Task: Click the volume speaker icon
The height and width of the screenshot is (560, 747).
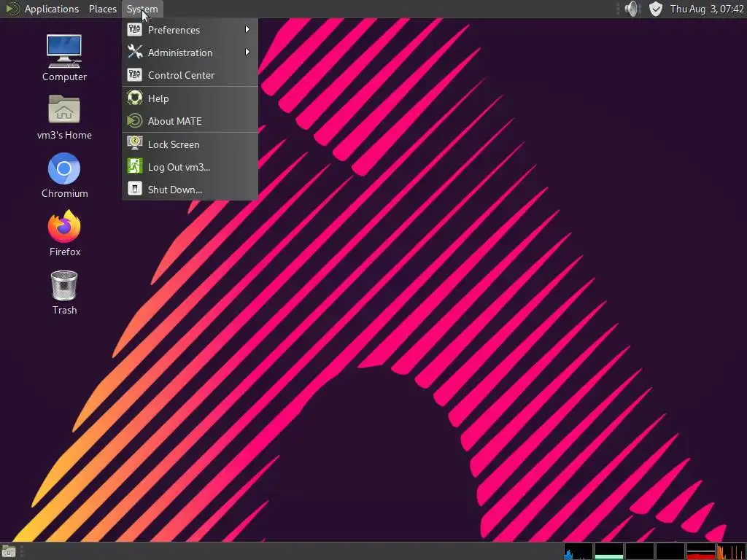Action: point(632,9)
